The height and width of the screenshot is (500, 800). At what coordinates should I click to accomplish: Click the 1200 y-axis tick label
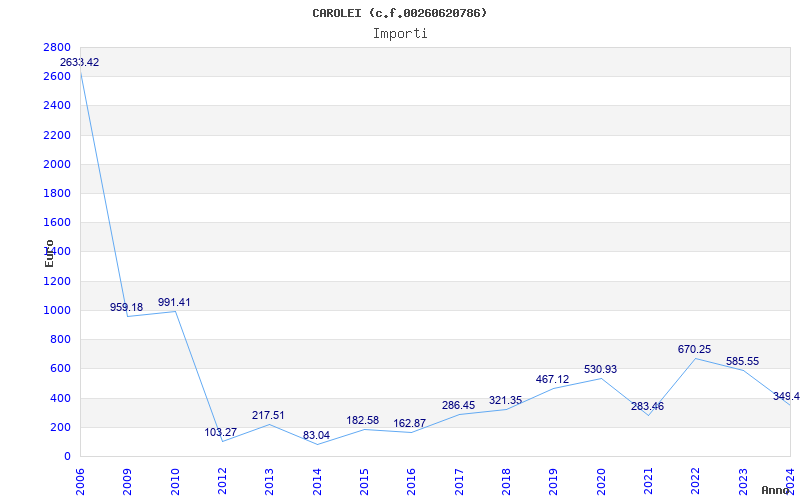tap(57, 281)
